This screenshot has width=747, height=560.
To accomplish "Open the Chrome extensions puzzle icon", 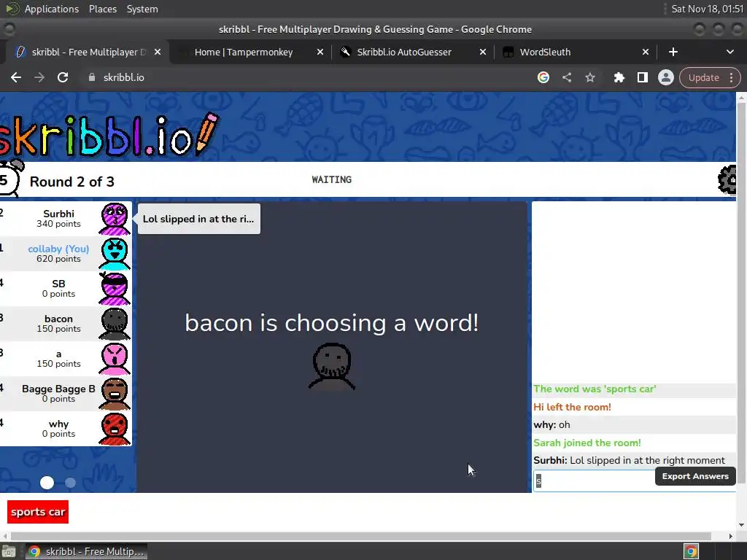I will [x=619, y=77].
